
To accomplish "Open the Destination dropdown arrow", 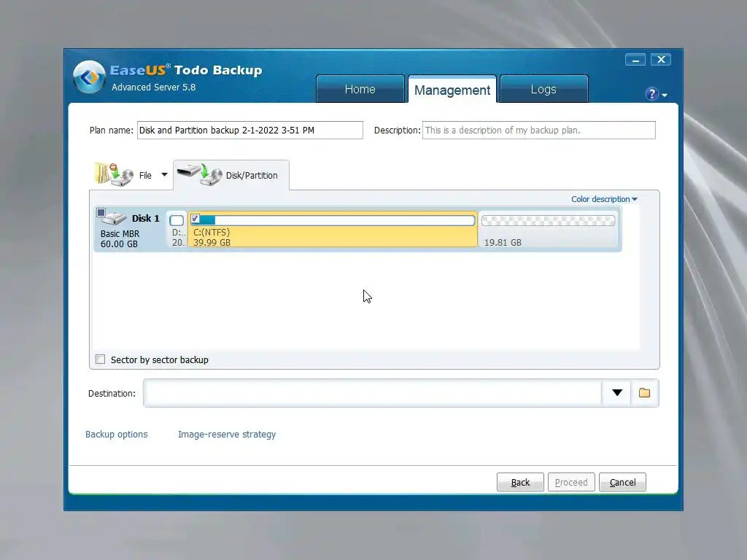I will pos(617,393).
